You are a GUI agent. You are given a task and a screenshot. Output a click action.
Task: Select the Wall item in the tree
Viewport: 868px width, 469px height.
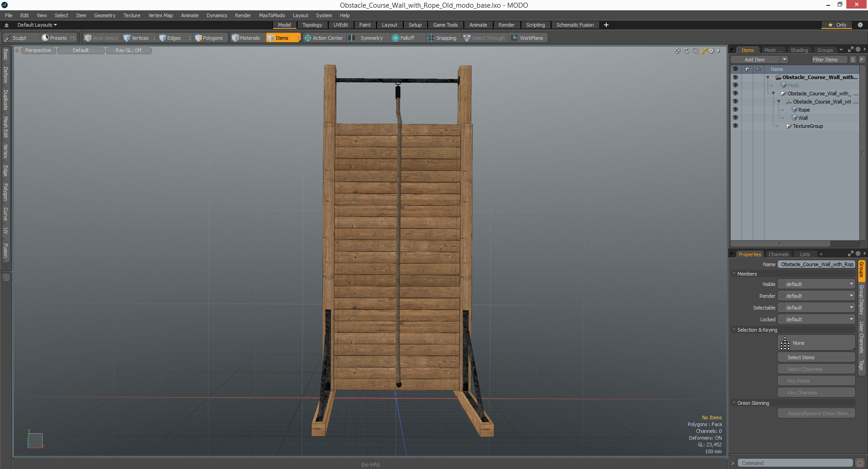(x=803, y=118)
